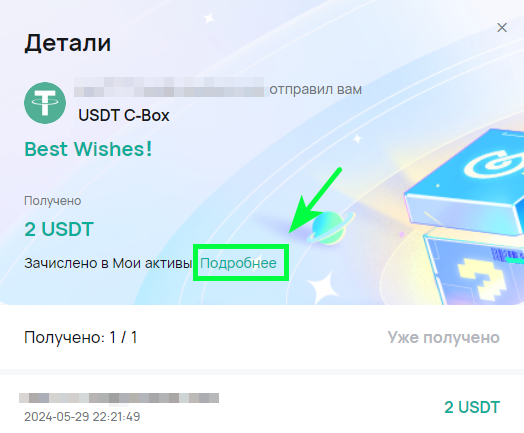The image size is (524, 433).
Task: Click the yellow pixel question mark on box
Action: pos(481,279)
